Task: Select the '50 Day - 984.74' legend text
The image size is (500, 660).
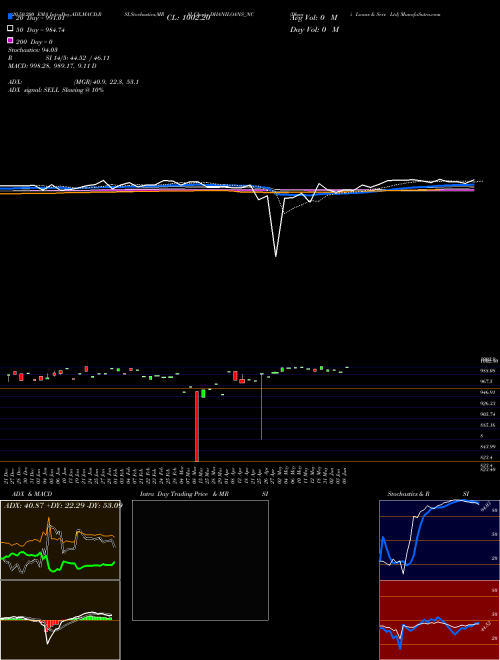Action: tap(40, 30)
